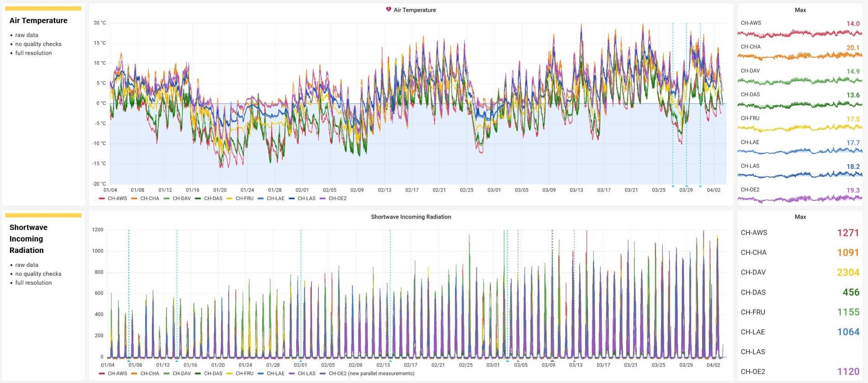Click the CH-CHA max value 20.1
This screenshot has width=868, height=383.
pyautogui.click(x=853, y=47)
